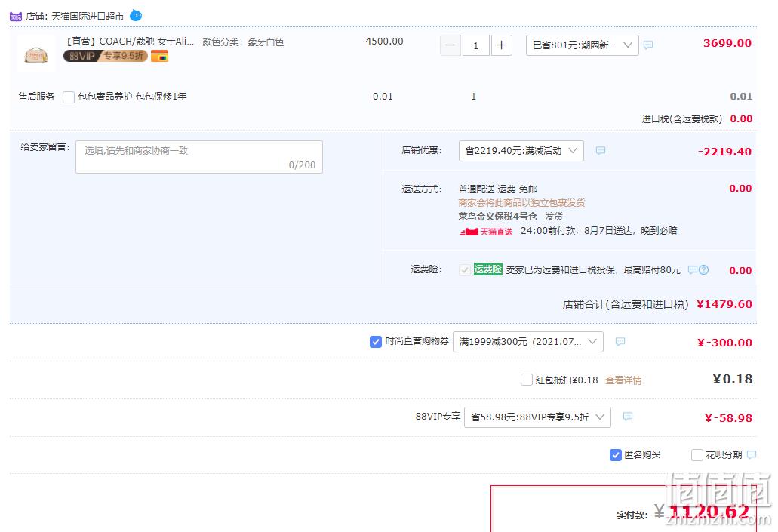Click the credit card icon beside 88VIP badge
Image resolution: width=778 pixels, height=532 pixels.
[160, 56]
